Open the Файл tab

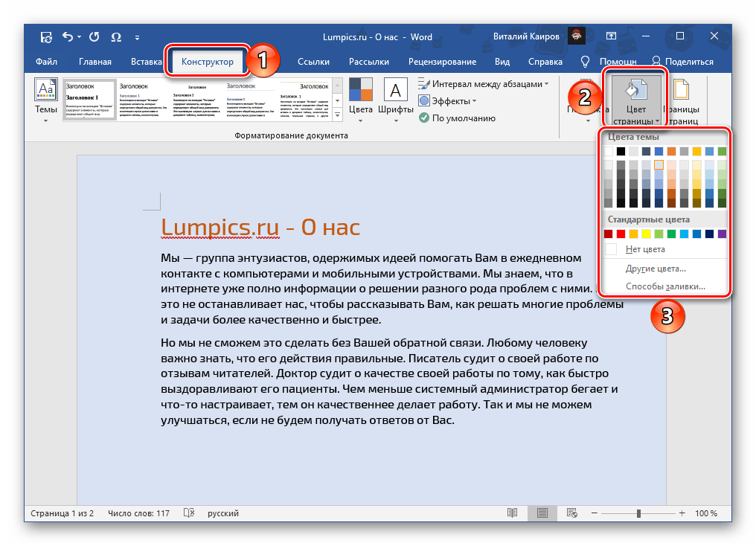[46, 62]
